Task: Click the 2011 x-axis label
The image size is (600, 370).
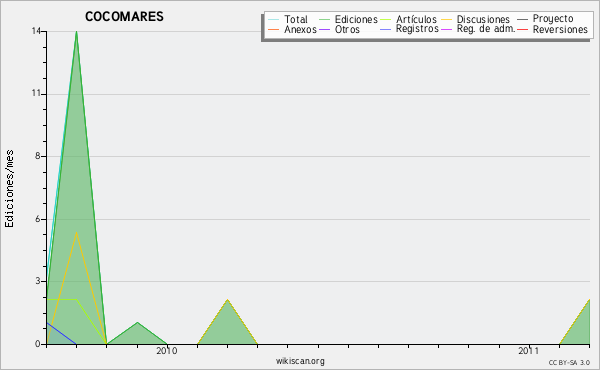Action: 529,351
